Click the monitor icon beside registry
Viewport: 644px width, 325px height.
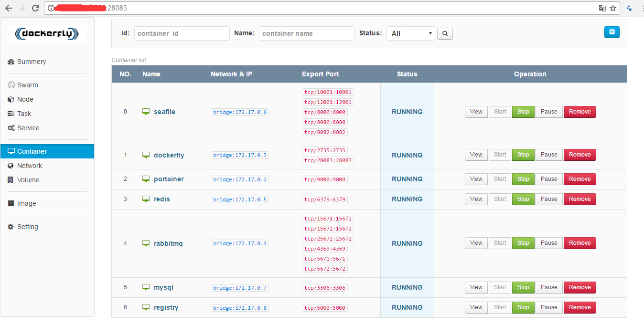146,307
